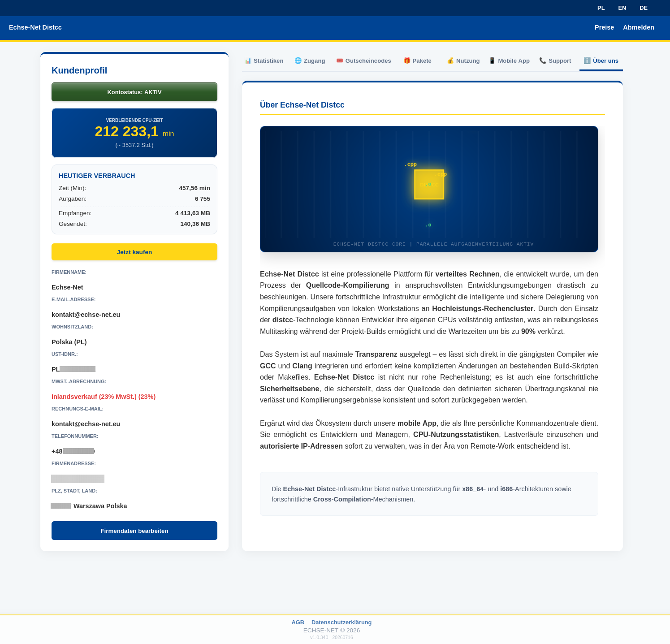Click the company name Echse-Net

[67, 287]
